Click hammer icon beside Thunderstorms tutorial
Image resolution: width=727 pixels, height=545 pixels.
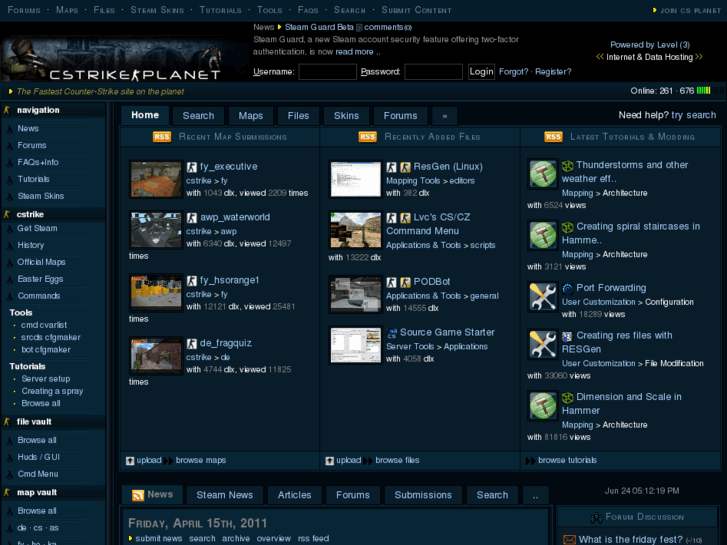[543, 174]
